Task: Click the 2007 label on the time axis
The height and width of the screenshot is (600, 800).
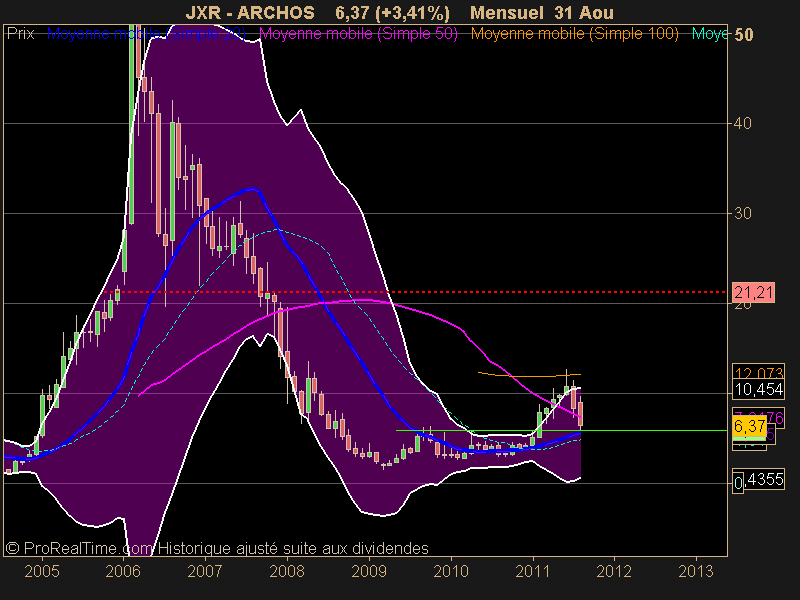Action: click(205, 570)
